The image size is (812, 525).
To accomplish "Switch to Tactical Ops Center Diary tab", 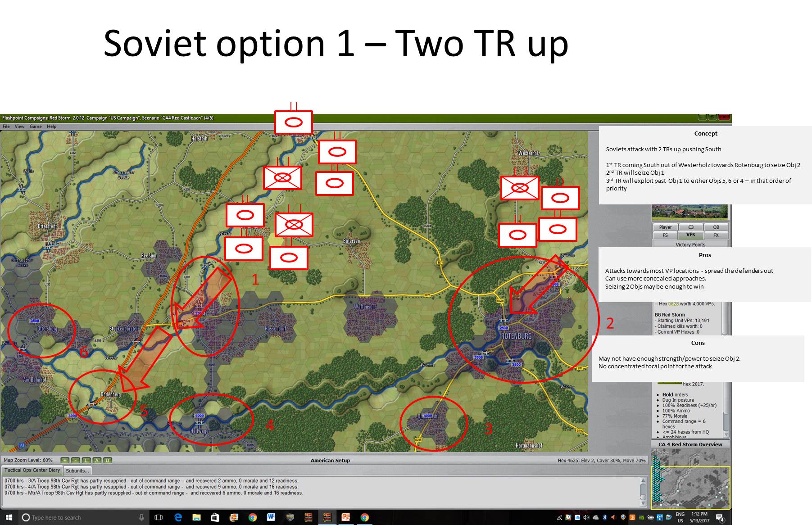I will pos(32,470).
